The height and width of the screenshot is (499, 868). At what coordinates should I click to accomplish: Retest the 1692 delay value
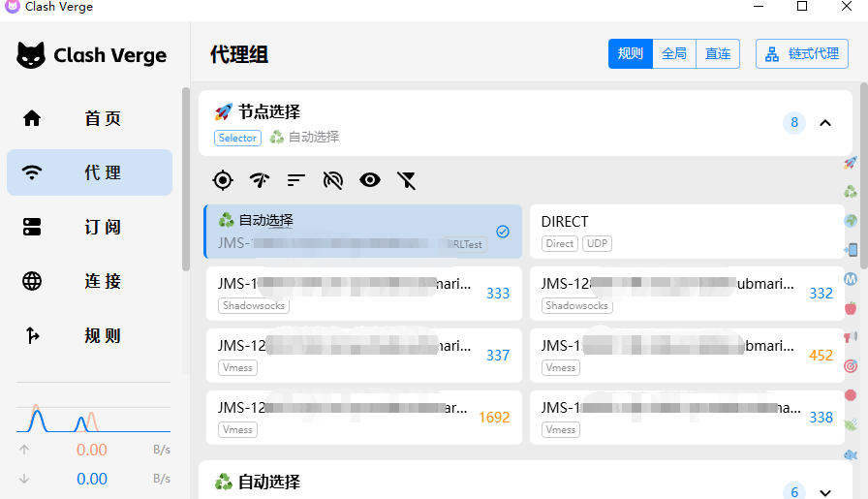(x=494, y=418)
